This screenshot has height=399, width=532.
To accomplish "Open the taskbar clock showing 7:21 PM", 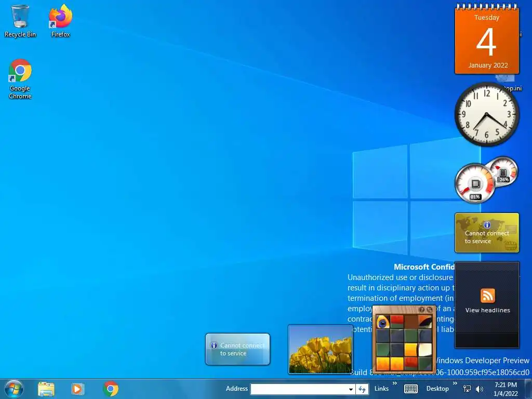I will (506, 389).
